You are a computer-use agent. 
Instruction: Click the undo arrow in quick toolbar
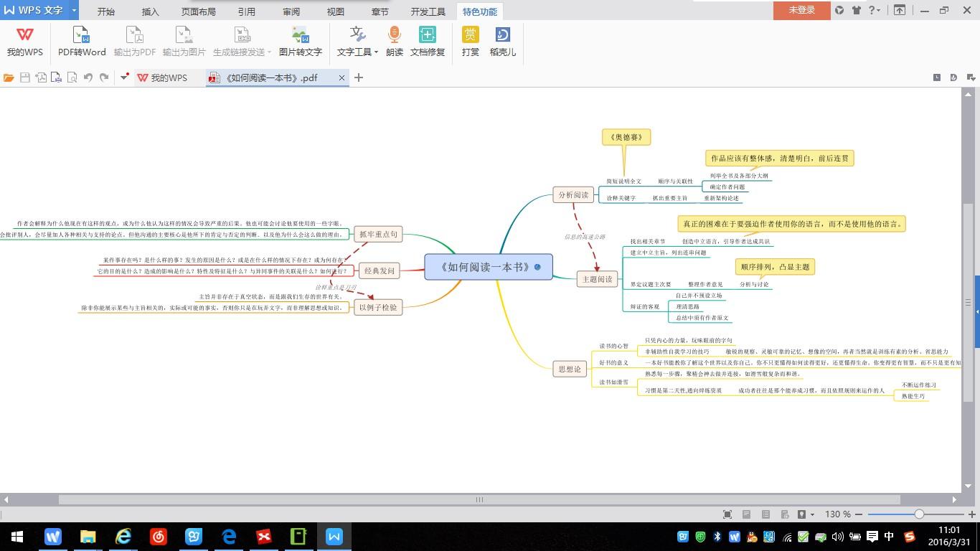[x=88, y=77]
